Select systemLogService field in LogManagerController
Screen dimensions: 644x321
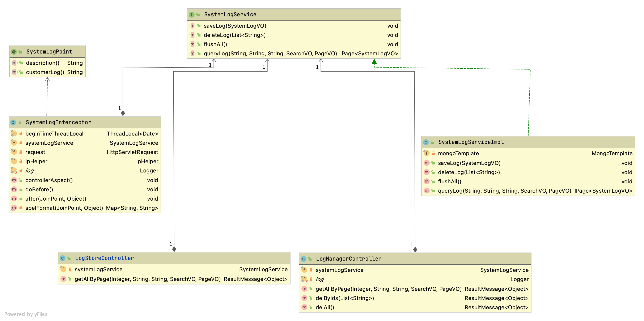(339, 270)
